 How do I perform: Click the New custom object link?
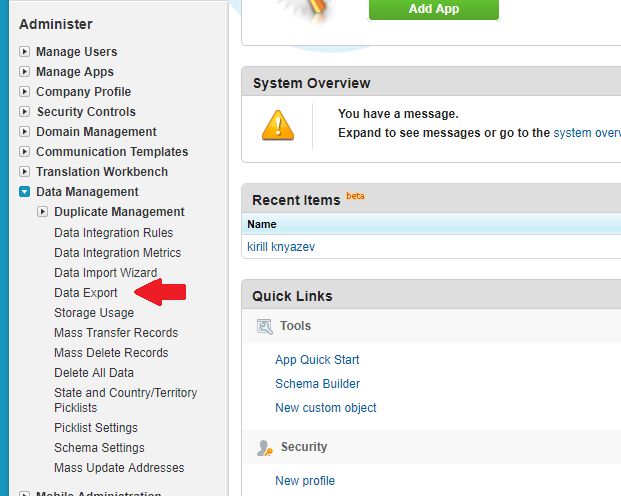coord(325,408)
